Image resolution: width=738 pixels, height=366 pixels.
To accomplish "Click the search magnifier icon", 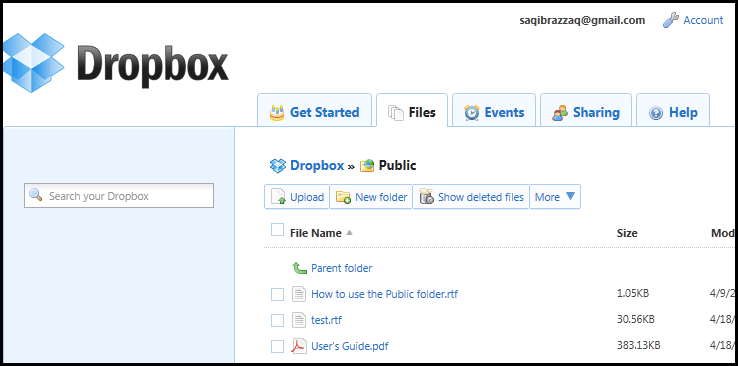I will (36, 195).
